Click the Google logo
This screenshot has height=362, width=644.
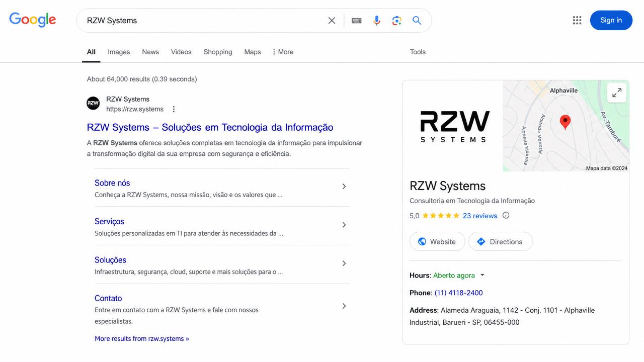[33, 20]
